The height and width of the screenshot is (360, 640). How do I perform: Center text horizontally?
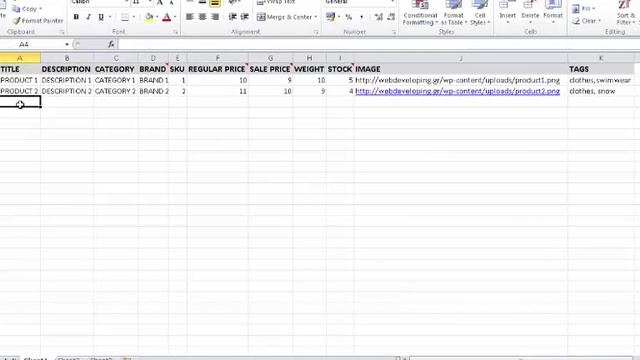point(202,17)
